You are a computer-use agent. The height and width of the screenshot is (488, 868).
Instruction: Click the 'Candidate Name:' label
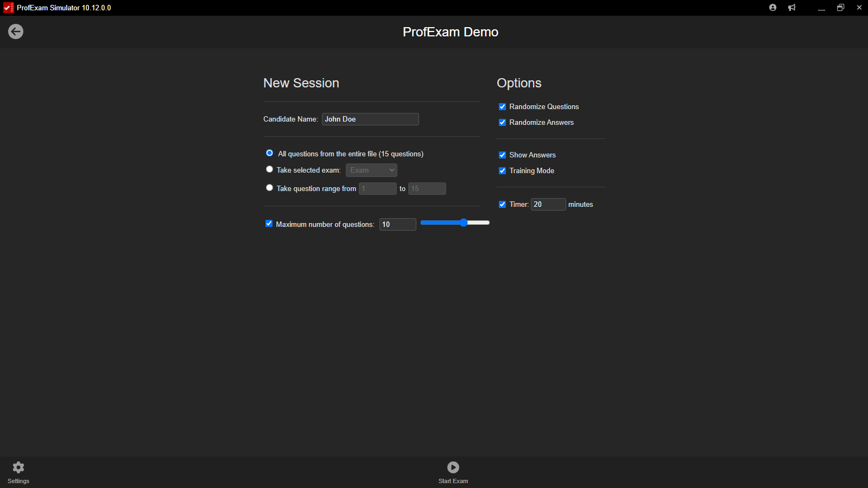pyautogui.click(x=290, y=119)
